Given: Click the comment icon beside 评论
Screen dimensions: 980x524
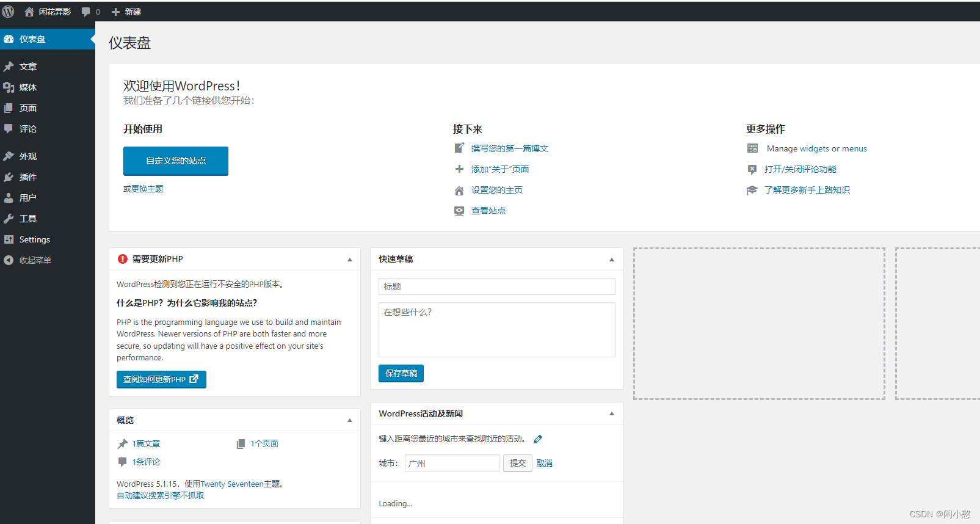Looking at the screenshot, I should 9,129.
